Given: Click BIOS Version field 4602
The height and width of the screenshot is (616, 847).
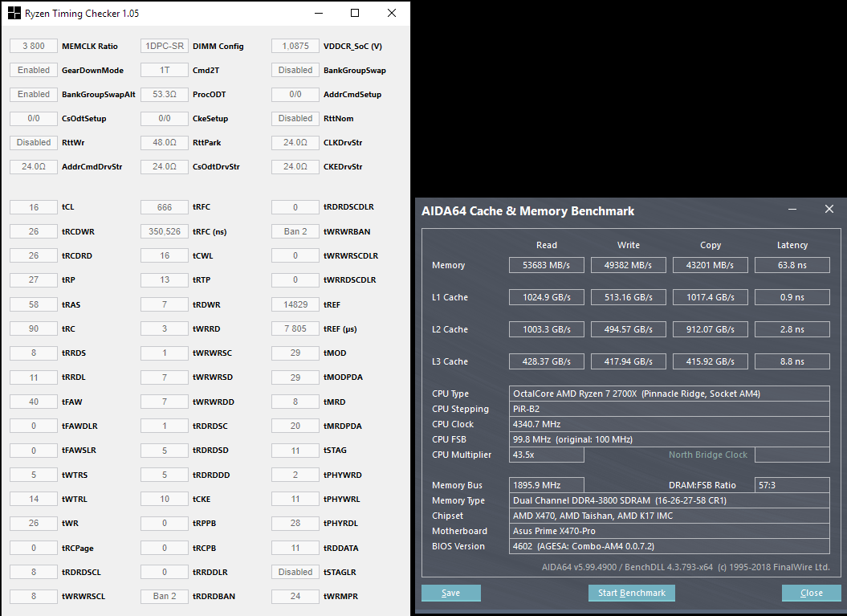Looking at the screenshot, I should [x=670, y=546].
